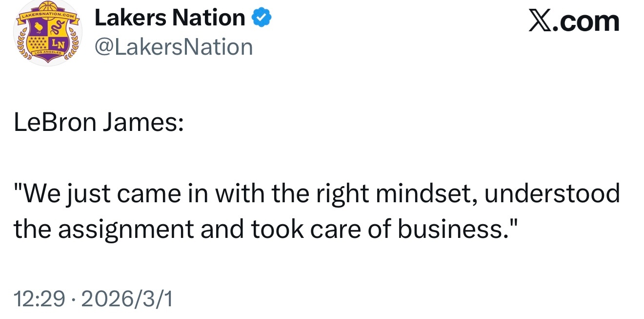Image resolution: width=644 pixels, height=319 pixels.
Task: Select the "LeBron James:" line
Action: point(99,123)
